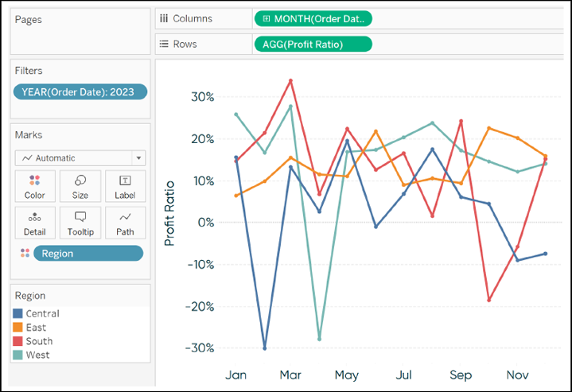Select the MONTH(Order Date) column pill

tap(313, 18)
